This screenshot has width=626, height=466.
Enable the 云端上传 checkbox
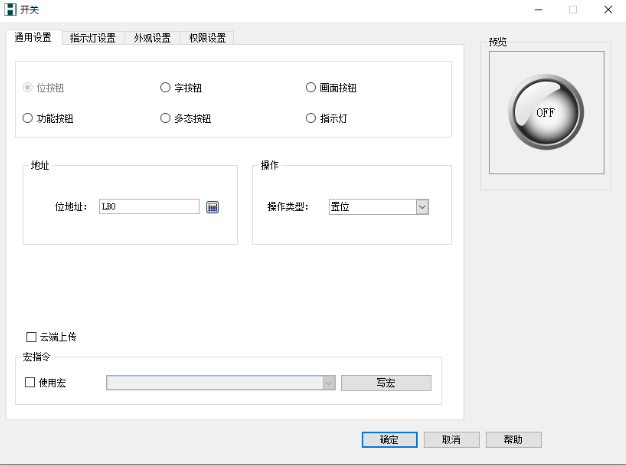click(x=31, y=337)
